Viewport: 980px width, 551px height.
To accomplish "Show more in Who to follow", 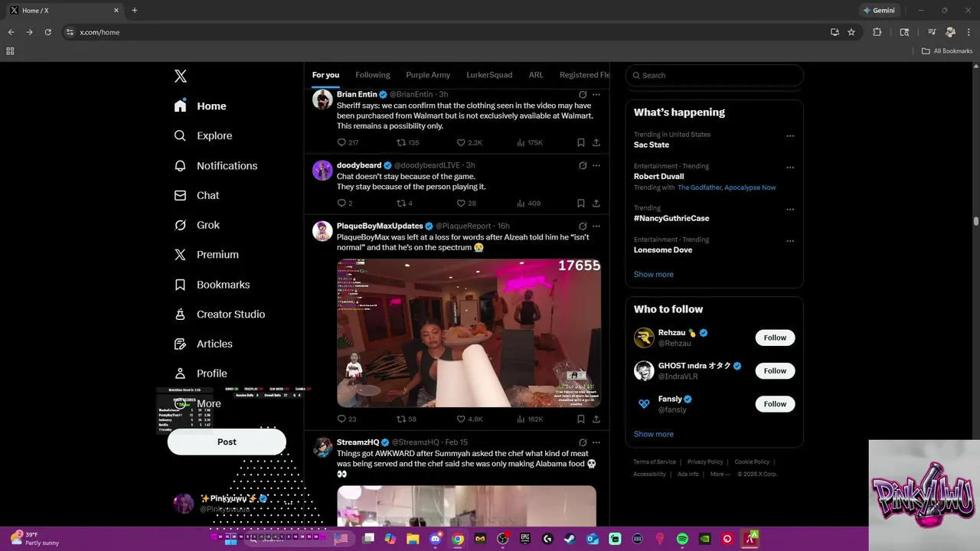I will point(653,434).
